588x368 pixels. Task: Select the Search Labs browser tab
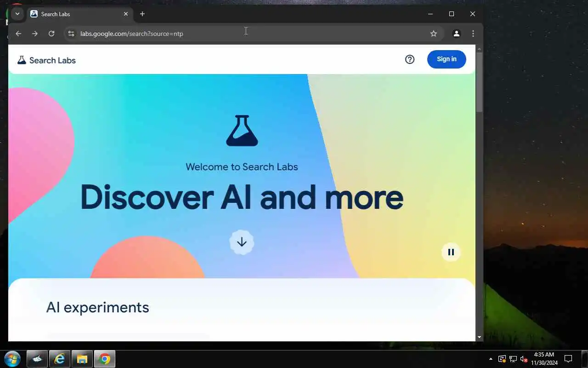click(x=79, y=14)
